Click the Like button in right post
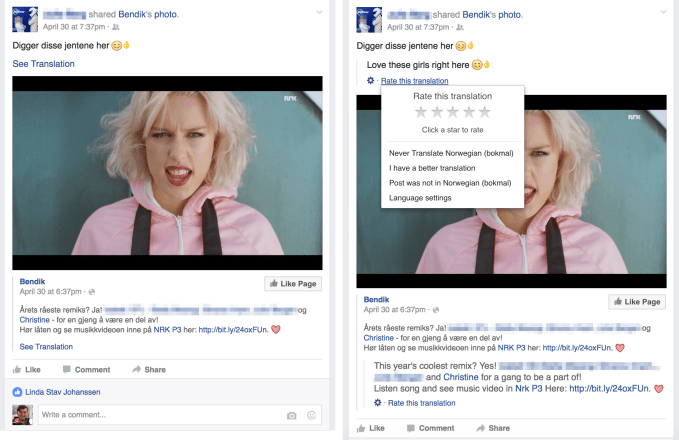This screenshot has width=679, height=440. [371, 428]
